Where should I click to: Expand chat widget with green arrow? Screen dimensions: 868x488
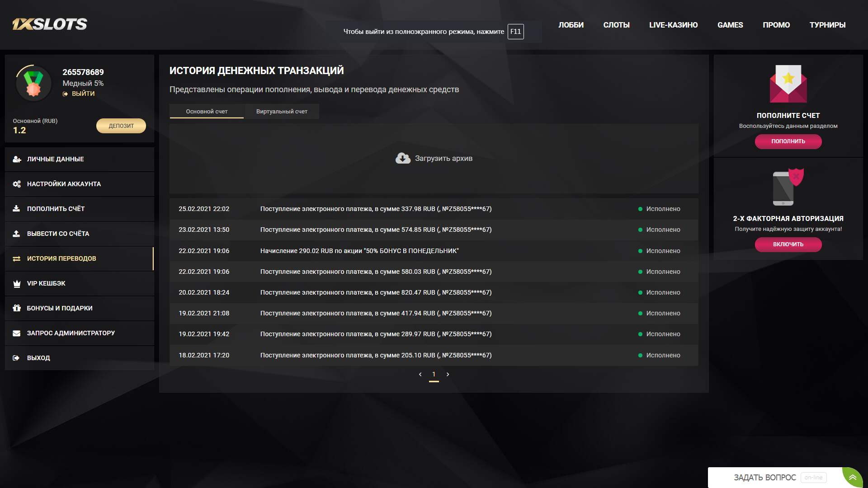852,477
